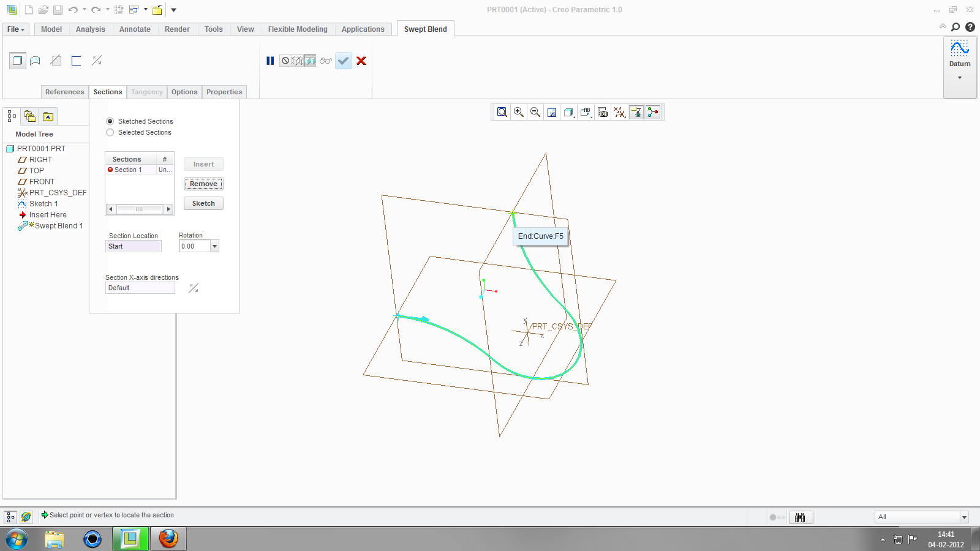Click the verify glasses icon
This screenshot has width=980, height=551.
(326, 61)
